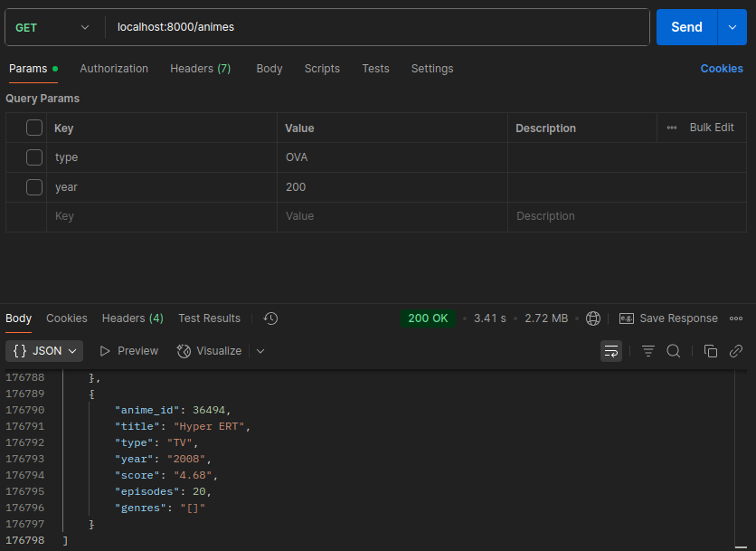Click the Save Response example icon

pos(627,318)
